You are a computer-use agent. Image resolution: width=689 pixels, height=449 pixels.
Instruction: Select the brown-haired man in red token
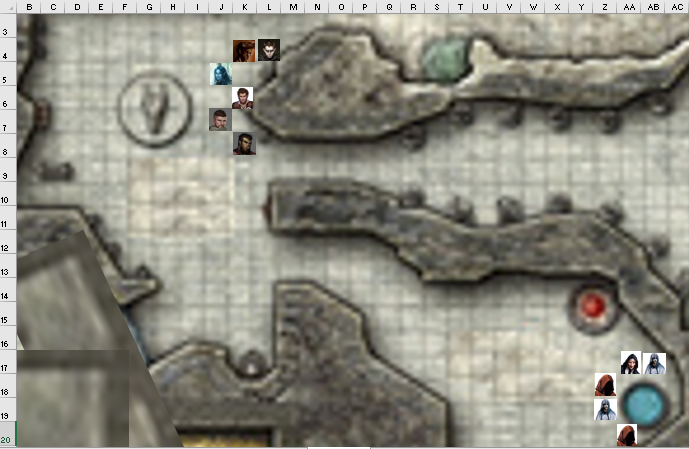(243, 98)
